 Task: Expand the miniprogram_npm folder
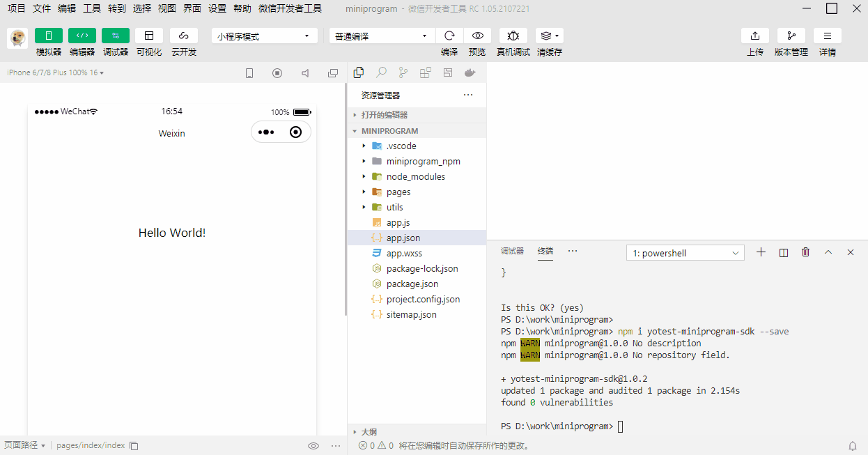point(417,161)
